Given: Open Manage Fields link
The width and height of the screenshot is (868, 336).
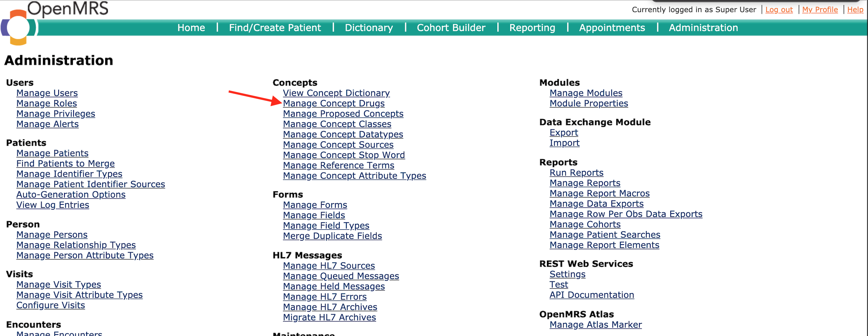Looking at the screenshot, I should [x=314, y=215].
